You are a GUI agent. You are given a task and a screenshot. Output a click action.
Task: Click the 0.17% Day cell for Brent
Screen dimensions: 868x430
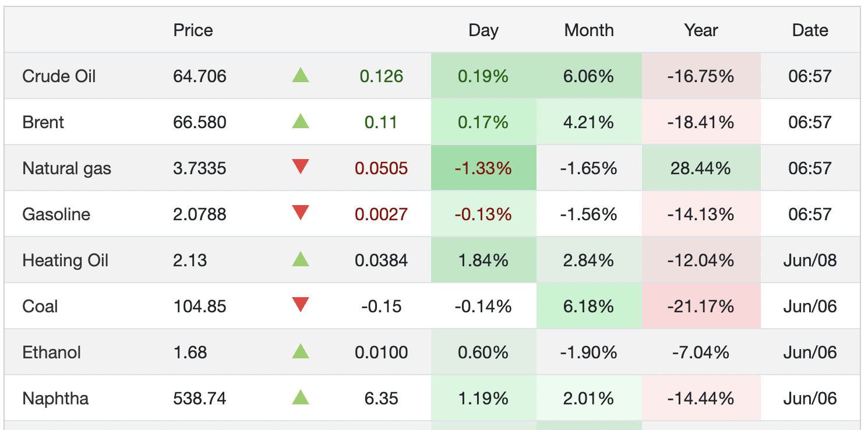[483, 122]
